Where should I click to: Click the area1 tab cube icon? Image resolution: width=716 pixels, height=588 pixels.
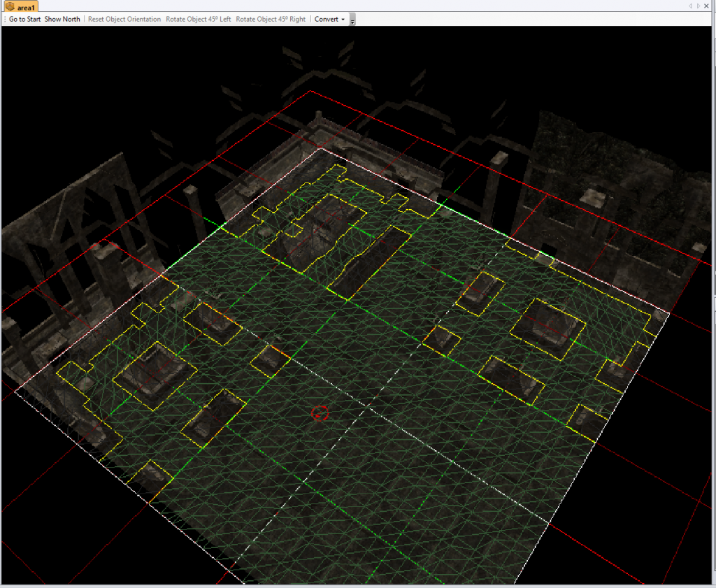click(10, 7)
